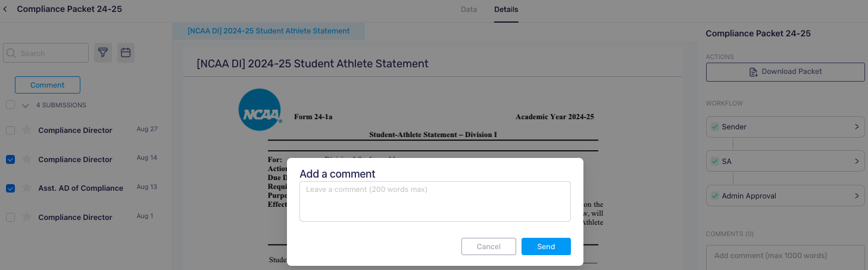This screenshot has width=868, height=270.
Task: Star the Aug 1 Compliance Director submission
Action: pos(26,217)
